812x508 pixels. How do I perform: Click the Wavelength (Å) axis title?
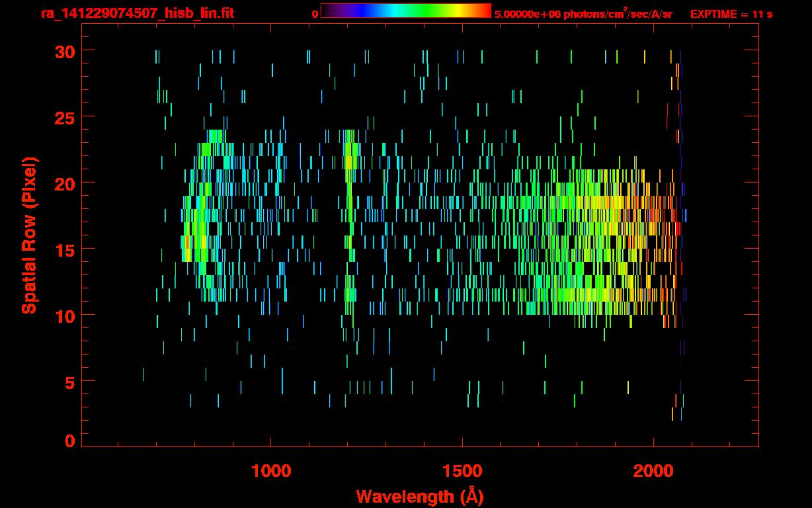420,497
